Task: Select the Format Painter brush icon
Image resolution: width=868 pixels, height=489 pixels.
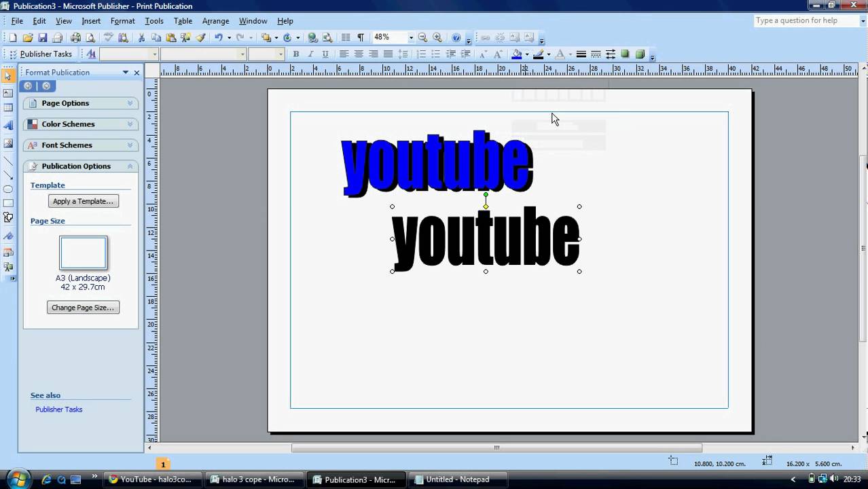Action: [x=201, y=38]
